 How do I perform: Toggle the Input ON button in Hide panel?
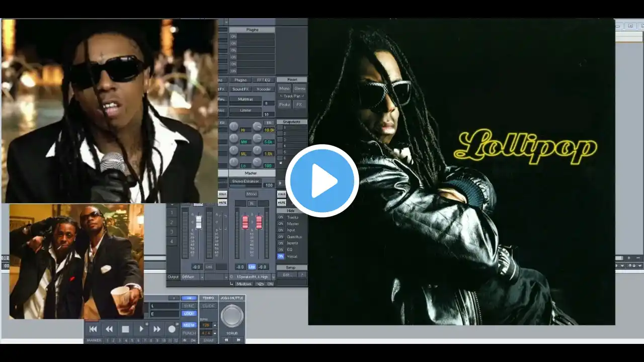click(281, 230)
